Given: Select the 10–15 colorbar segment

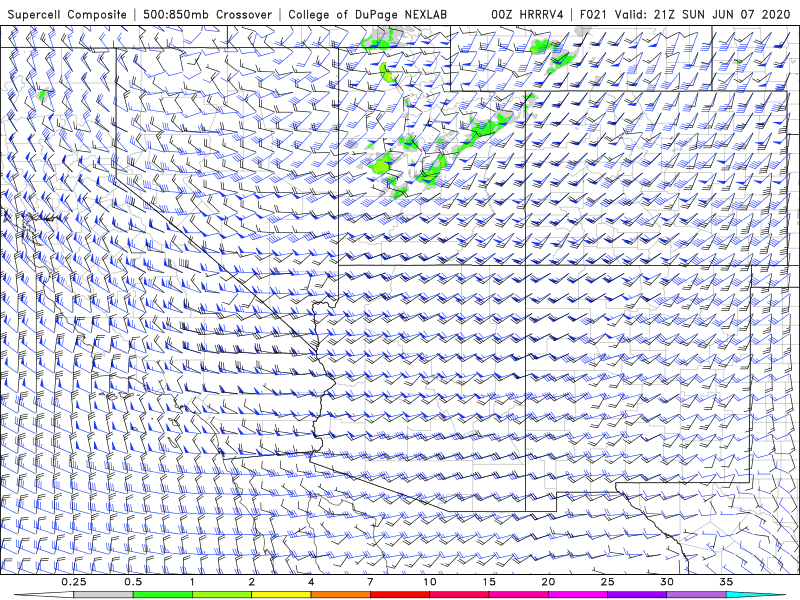Looking at the screenshot, I should point(459,595).
